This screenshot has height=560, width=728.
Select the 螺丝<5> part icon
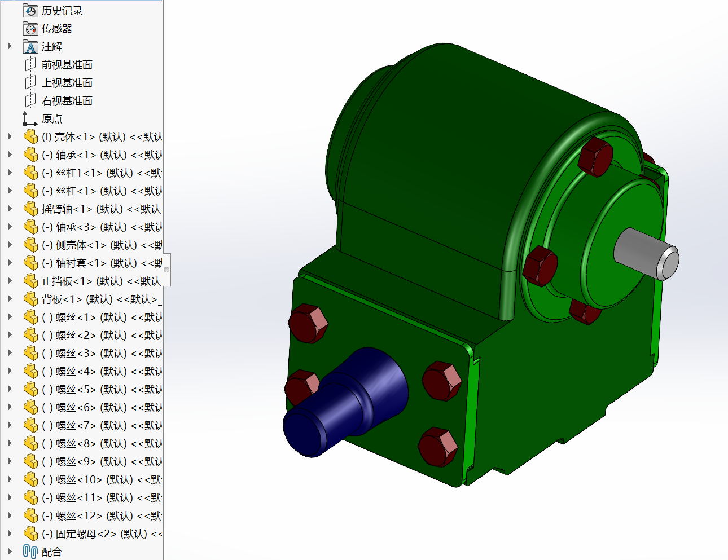[x=30, y=390]
